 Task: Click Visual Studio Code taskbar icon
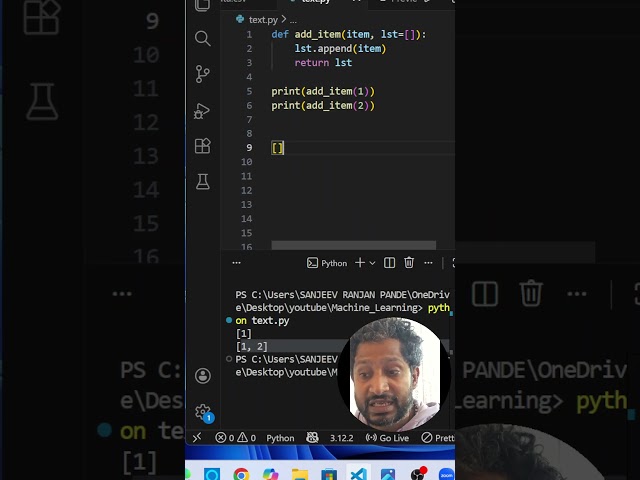358,474
